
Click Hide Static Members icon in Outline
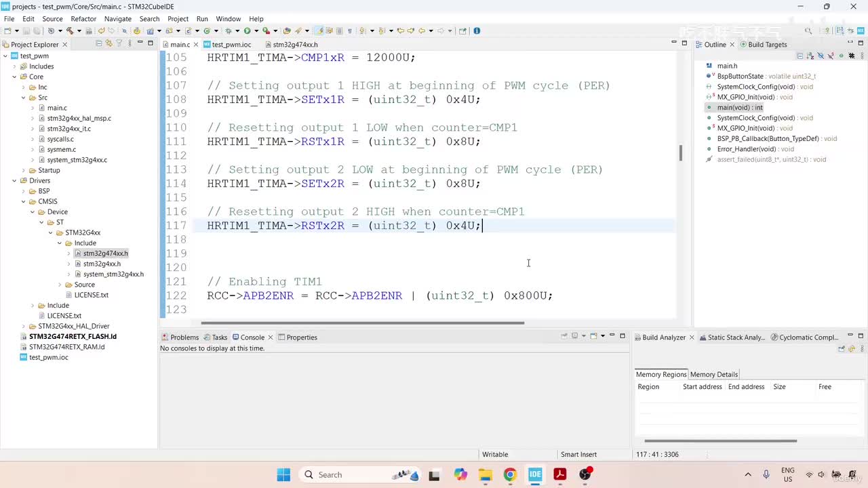(x=831, y=56)
